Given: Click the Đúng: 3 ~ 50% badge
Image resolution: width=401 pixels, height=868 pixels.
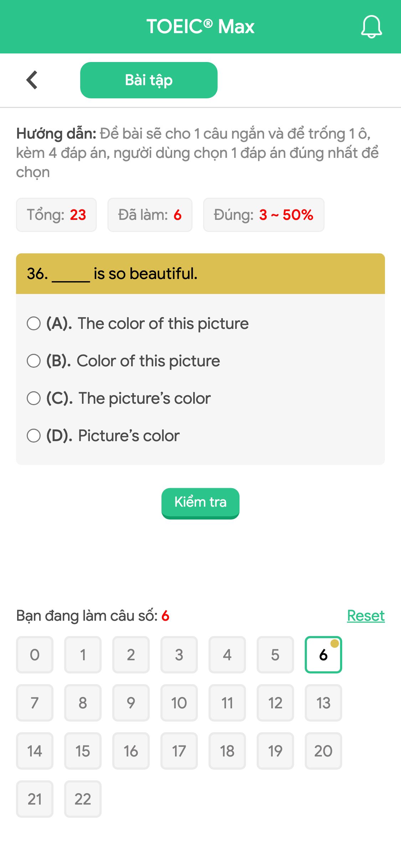Looking at the screenshot, I should (x=264, y=215).
